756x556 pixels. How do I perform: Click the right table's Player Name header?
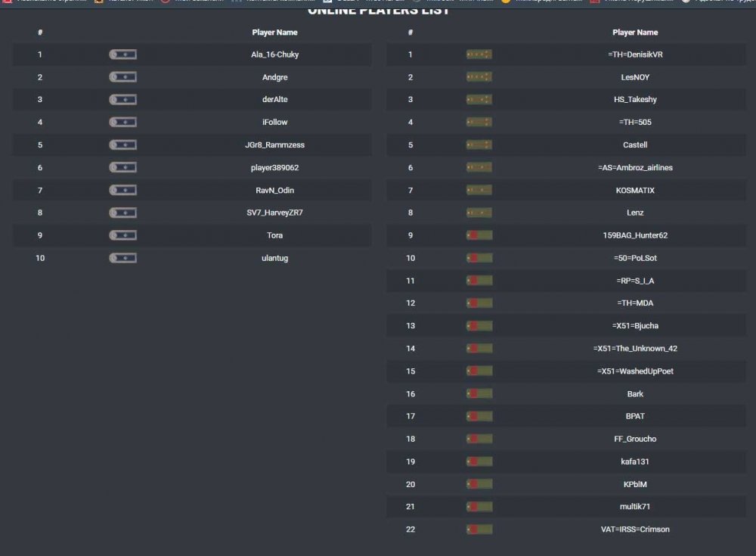pyautogui.click(x=635, y=33)
